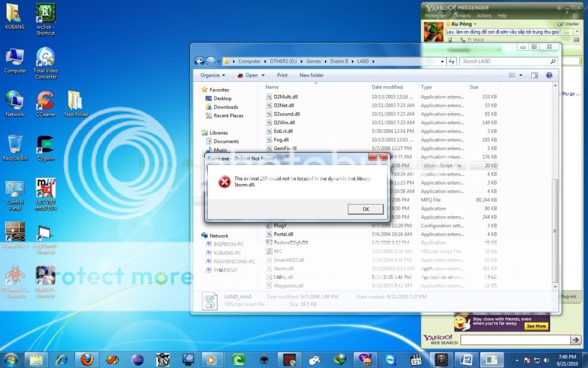588x368 pixels.
Task: Select the New folder desktop icon
Action: pos(76,104)
